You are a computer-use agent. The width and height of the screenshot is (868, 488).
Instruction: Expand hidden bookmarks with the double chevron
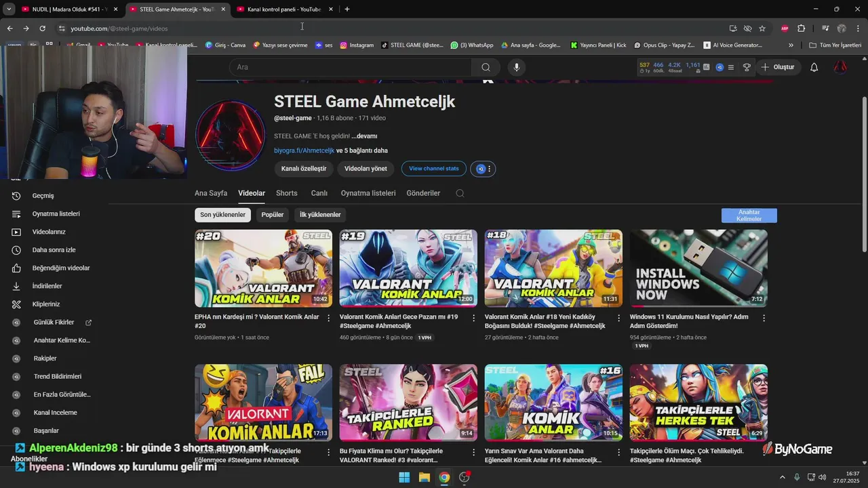pos(791,45)
